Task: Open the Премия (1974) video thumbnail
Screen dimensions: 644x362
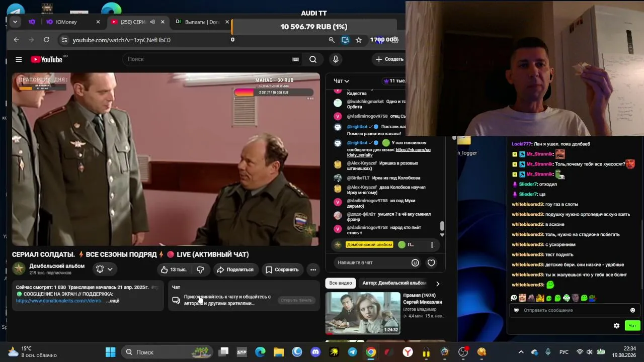Action: point(363,313)
